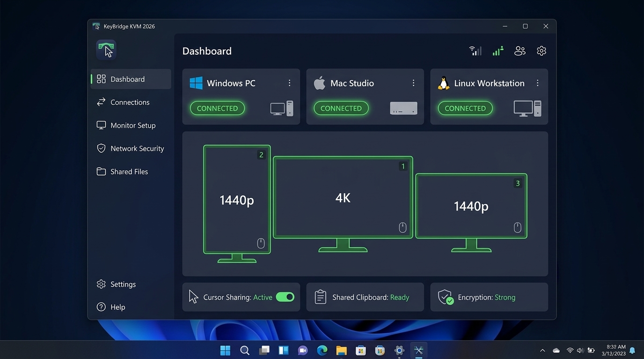Viewport: 644px width, 359px height.
Task: Open the users icon in the Dashboard header
Action: (520, 51)
